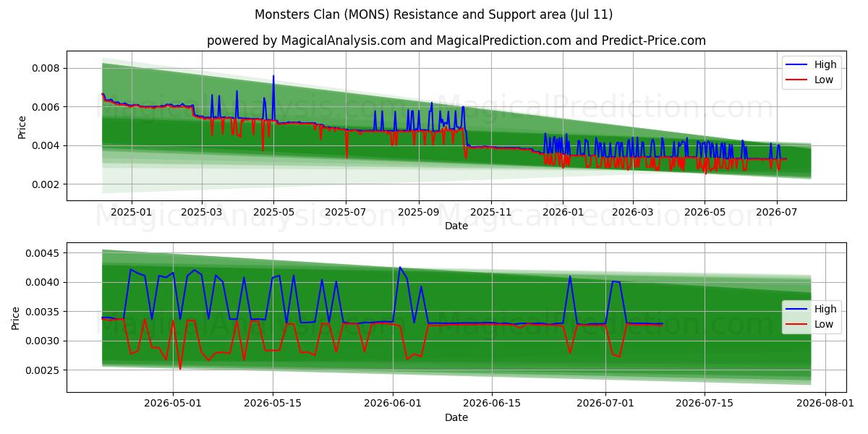Screen dimensions: 868x434
Task: Click the '0.0045' y-axis label on bottom chart
Action: click(x=44, y=253)
